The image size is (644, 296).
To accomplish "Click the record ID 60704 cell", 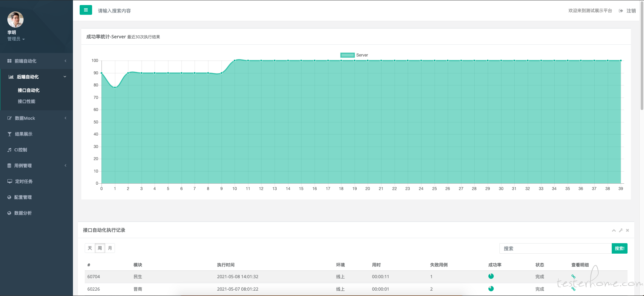I will pos(94,277).
